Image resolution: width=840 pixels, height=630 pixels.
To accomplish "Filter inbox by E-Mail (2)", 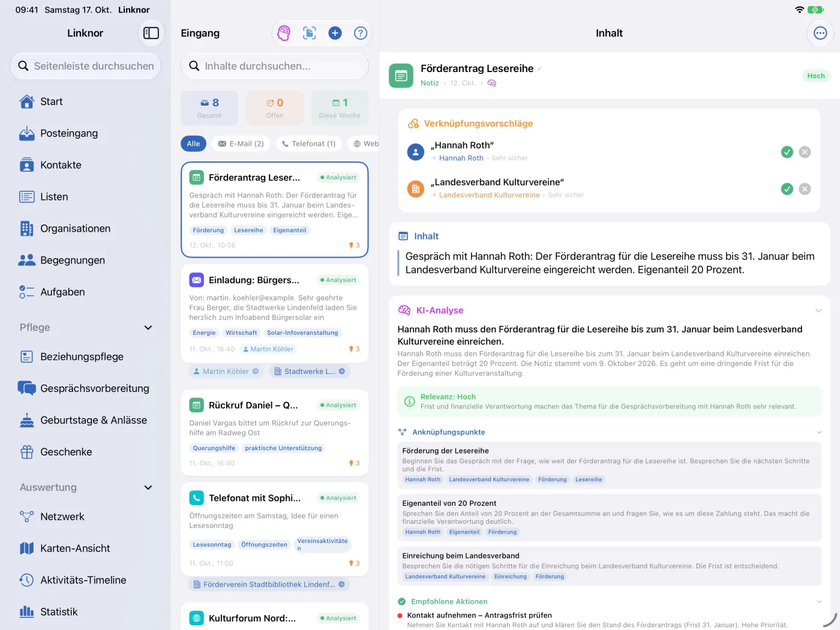I will 241,144.
